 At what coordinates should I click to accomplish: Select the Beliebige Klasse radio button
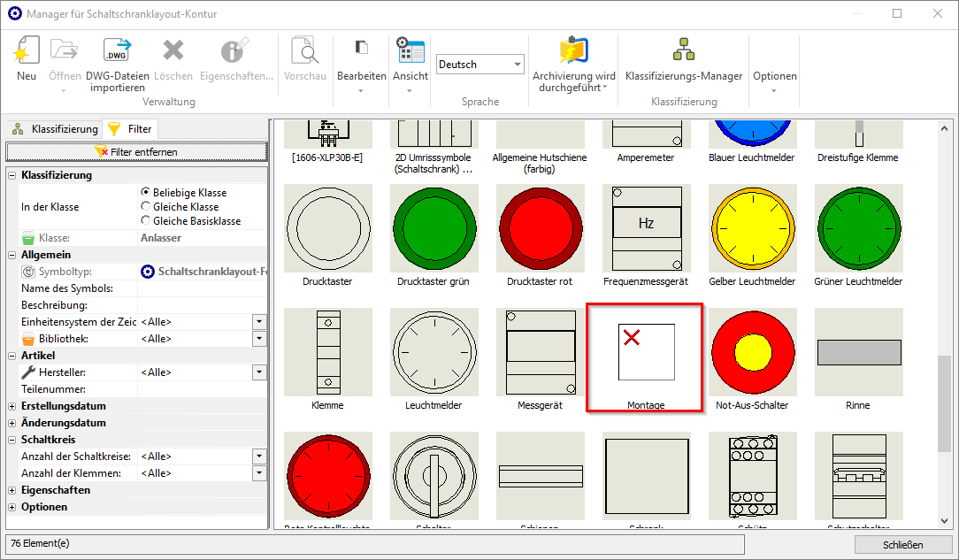click(146, 192)
